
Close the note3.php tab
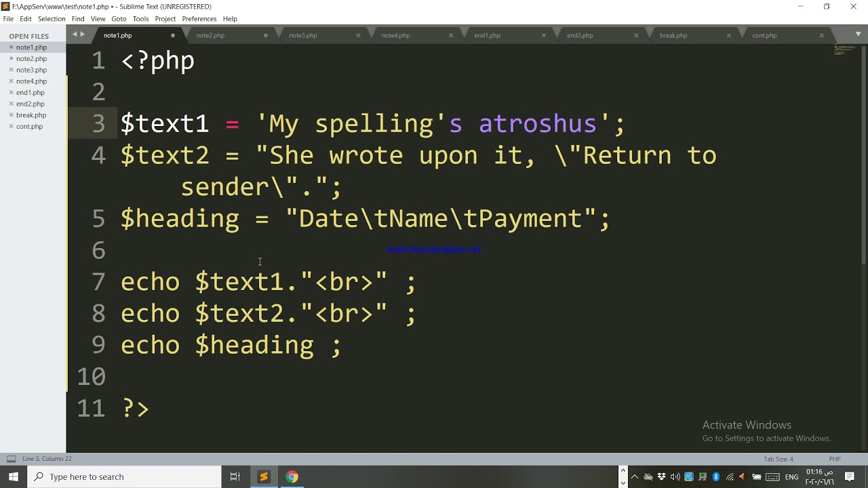(358, 35)
